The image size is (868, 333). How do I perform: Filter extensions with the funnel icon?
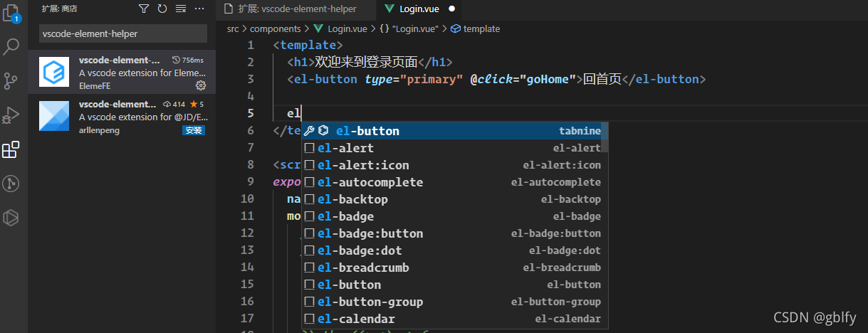tap(144, 9)
